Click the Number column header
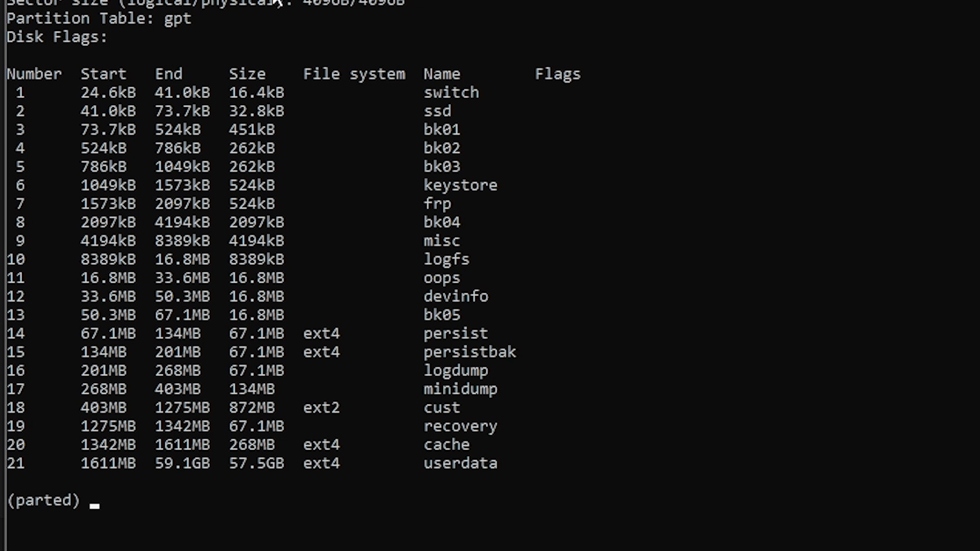Viewport: 980px width, 551px height. [x=34, y=73]
